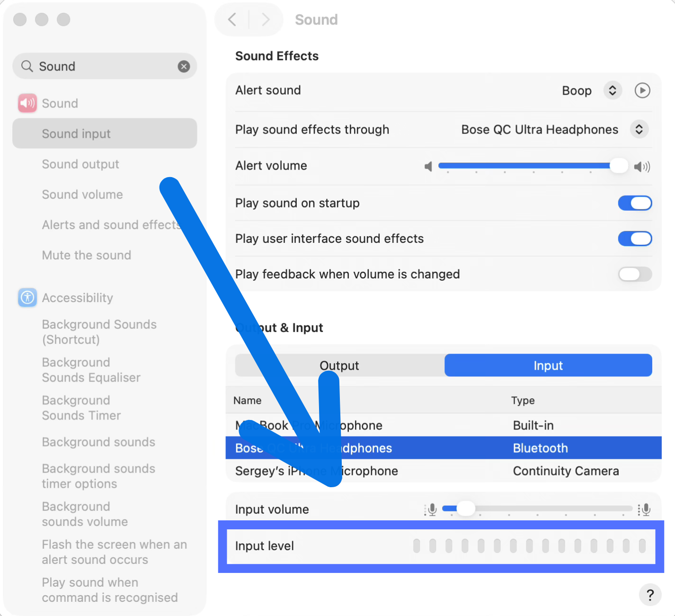Viewport: 675px width, 616px height.
Task: Click the Sound Effects section heading
Action: pos(277,56)
